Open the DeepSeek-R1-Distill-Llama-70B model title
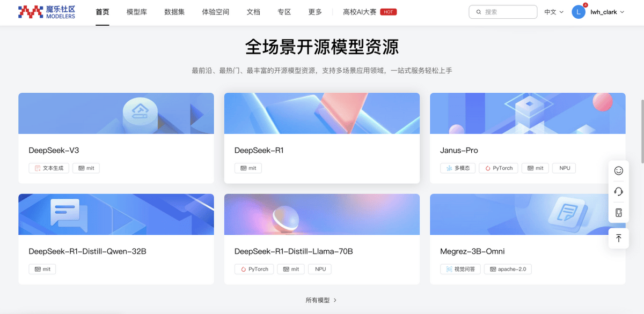This screenshot has width=644, height=314. pos(294,251)
